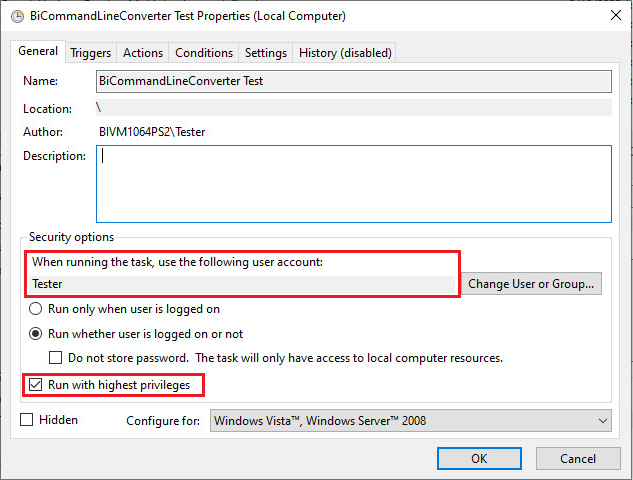View the History (disabled) tab
Viewport: 633px width, 480px height.
tap(345, 53)
